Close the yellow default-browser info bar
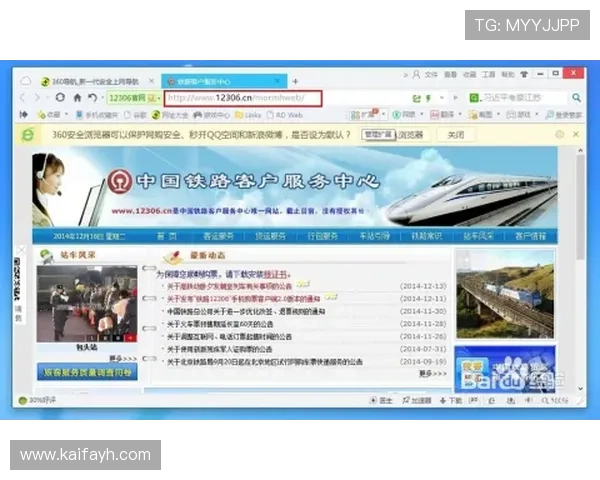600x480 pixels. 576,134
